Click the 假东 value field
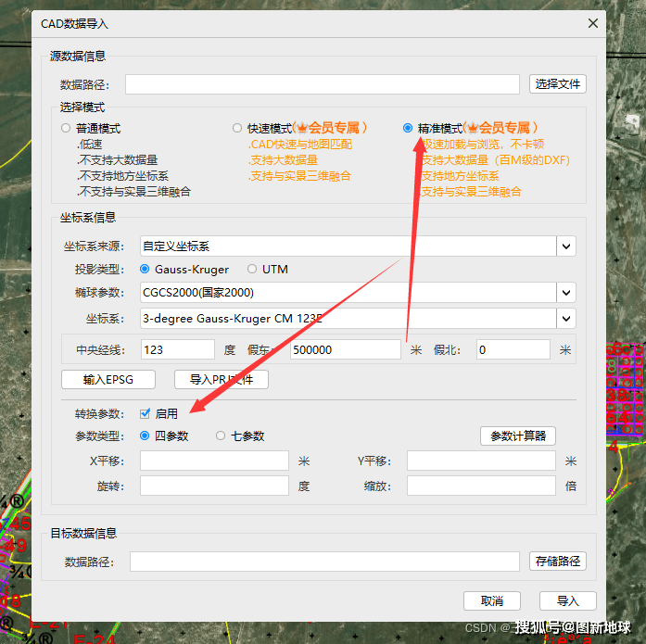 pos(344,350)
